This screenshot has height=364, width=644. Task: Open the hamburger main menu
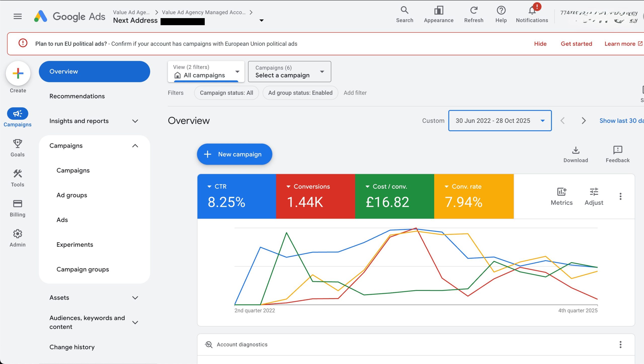(18, 17)
